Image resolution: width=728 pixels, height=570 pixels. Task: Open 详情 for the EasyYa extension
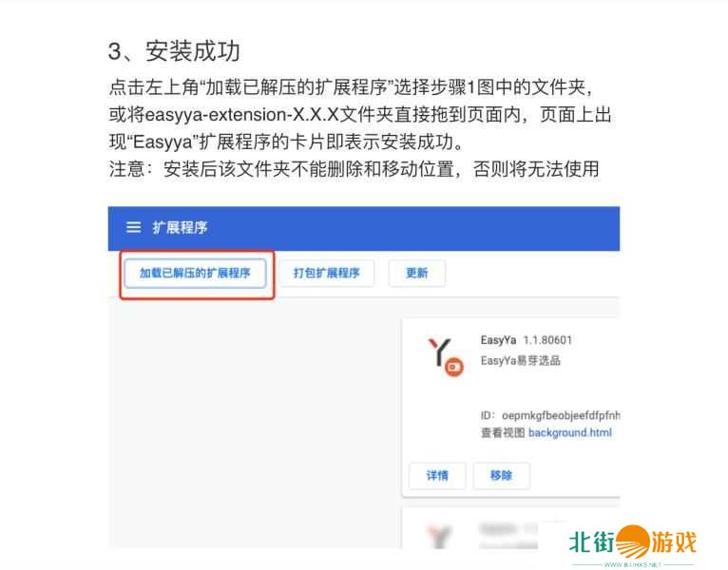(x=437, y=475)
